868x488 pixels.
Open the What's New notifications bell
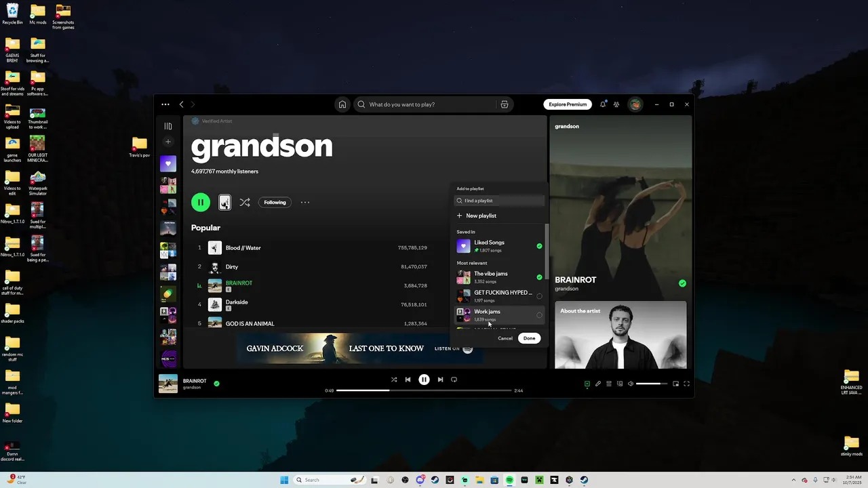[602, 104]
